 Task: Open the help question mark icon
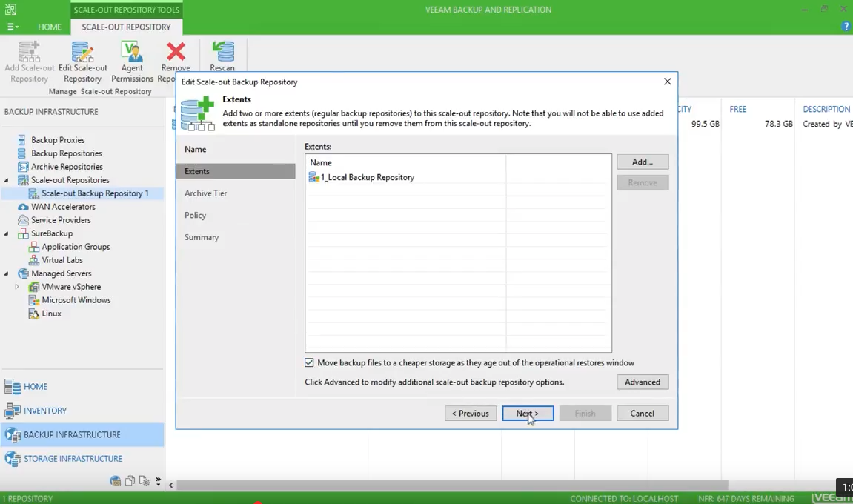846,26
